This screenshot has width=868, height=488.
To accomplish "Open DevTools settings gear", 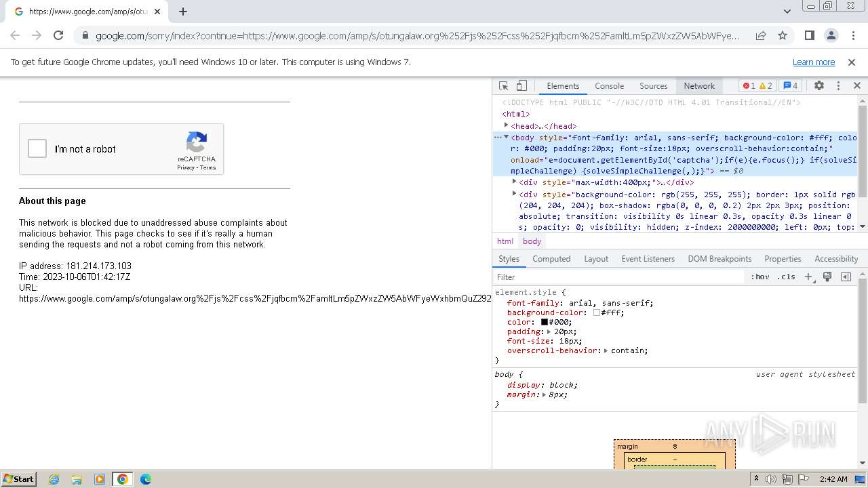I will point(819,86).
